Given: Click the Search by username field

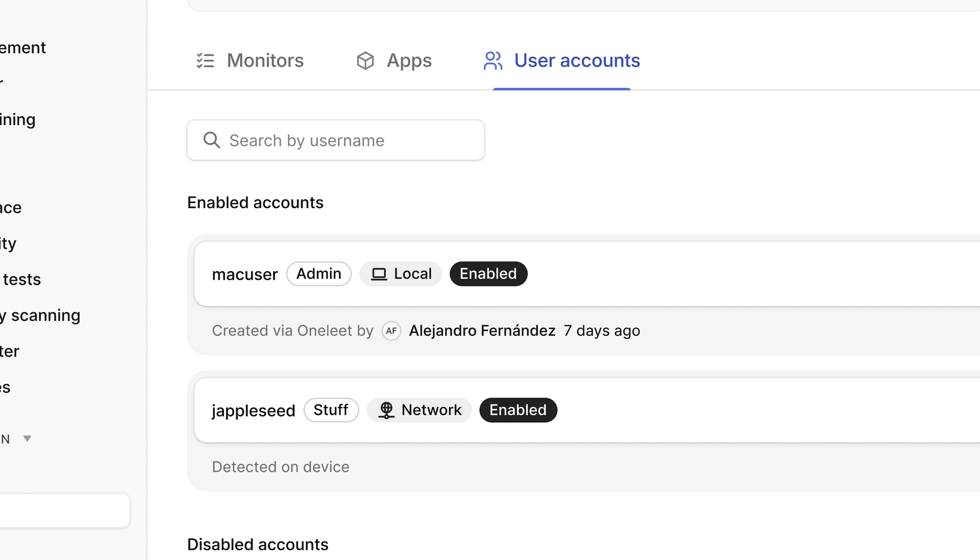Looking at the screenshot, I should (x=335, y=140).
